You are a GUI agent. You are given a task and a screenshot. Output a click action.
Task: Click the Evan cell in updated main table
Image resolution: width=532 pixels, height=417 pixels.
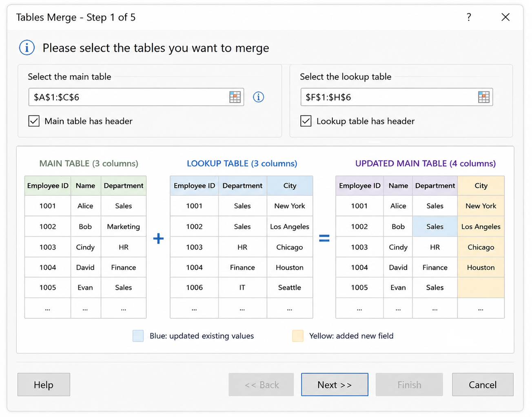click(398, 287)
